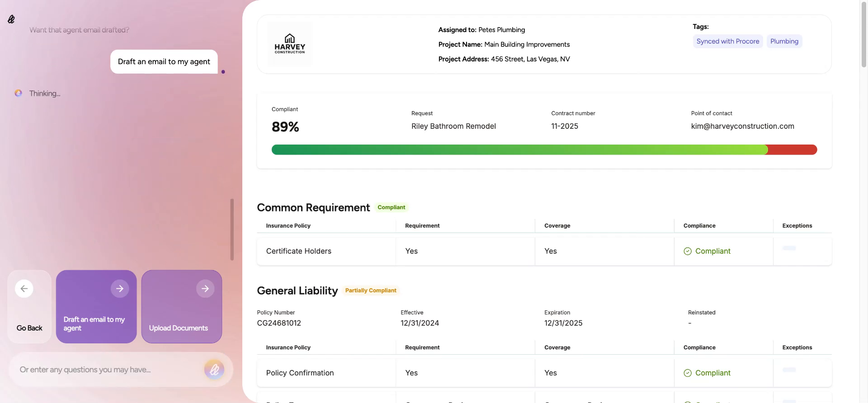868x403 pixels.
Task: Click arrow icon on Upload Documents card
Action: pos(205,289)
